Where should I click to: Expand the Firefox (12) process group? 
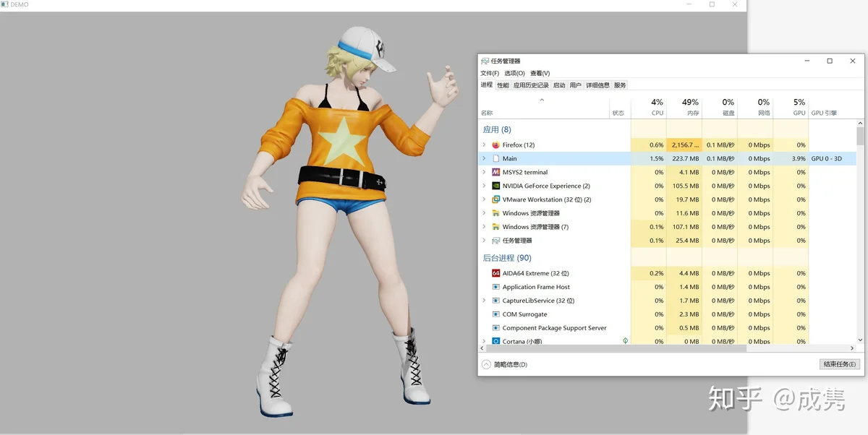point(484,145)
